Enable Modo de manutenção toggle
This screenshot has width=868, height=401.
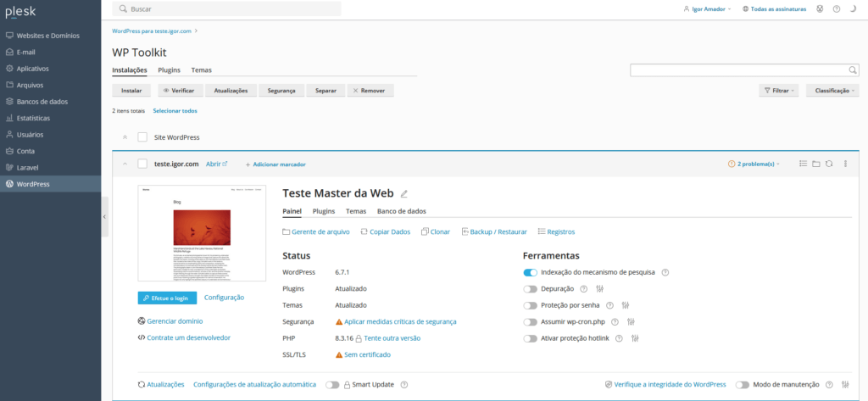[743, 384]
